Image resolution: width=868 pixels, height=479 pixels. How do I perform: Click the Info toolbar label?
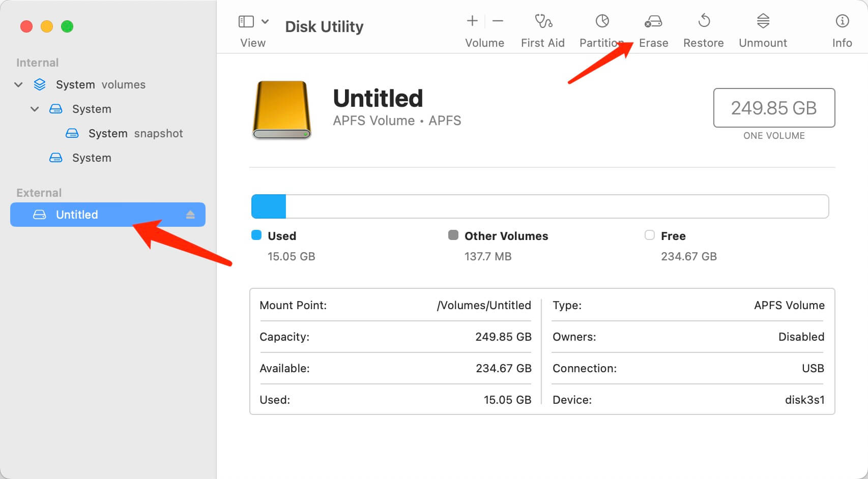coord(843,43)
